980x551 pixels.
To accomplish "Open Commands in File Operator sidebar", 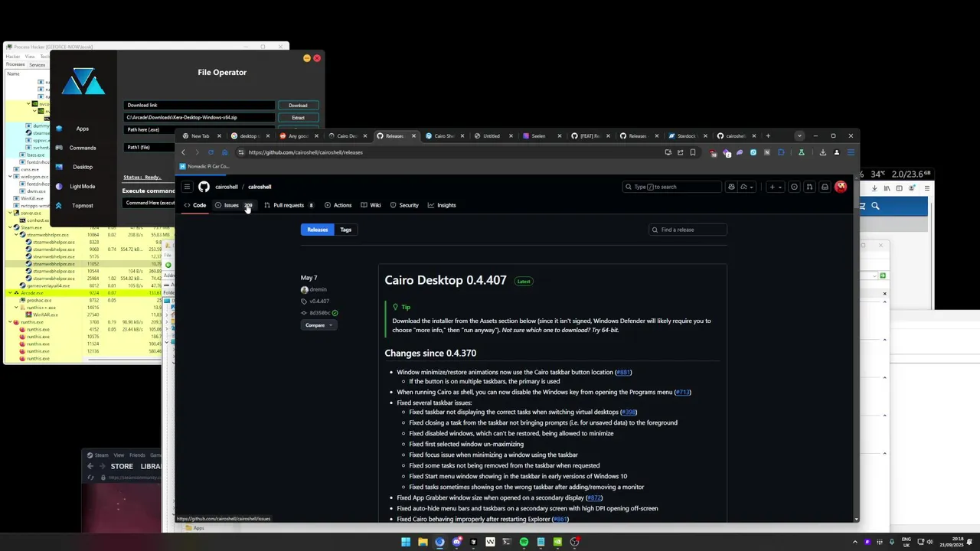I will 83,148.
